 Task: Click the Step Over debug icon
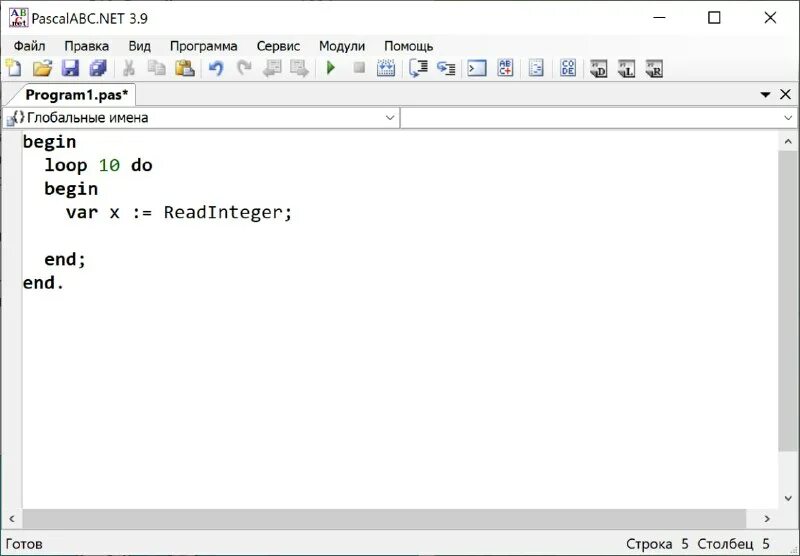[418, 68]
